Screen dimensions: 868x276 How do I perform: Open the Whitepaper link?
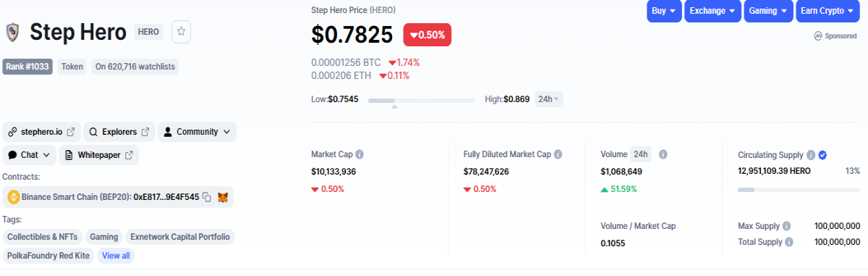99,155
